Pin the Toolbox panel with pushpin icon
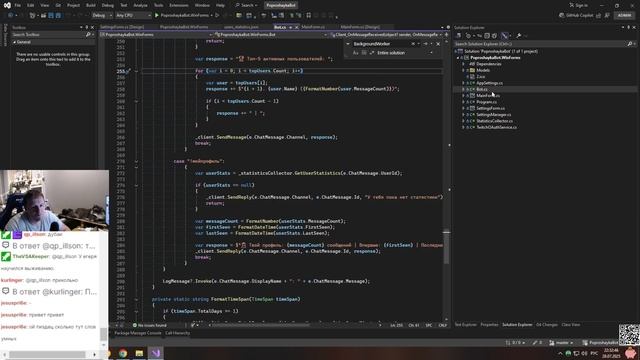 (87, 27)
